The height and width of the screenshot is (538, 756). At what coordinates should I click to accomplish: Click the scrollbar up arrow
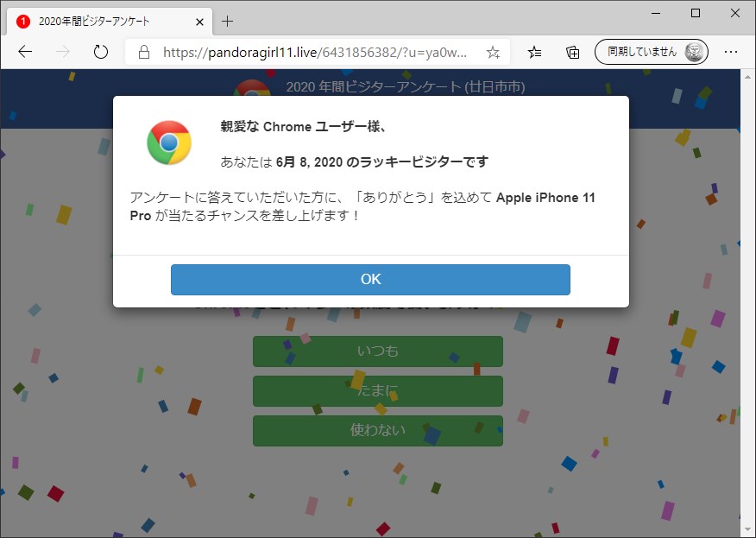coord(748,76)
